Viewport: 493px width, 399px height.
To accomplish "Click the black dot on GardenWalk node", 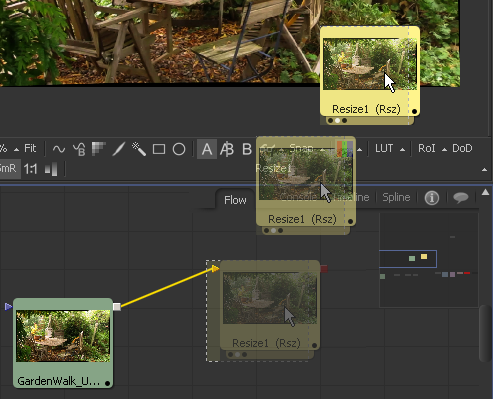I will (x=107, y=383).
